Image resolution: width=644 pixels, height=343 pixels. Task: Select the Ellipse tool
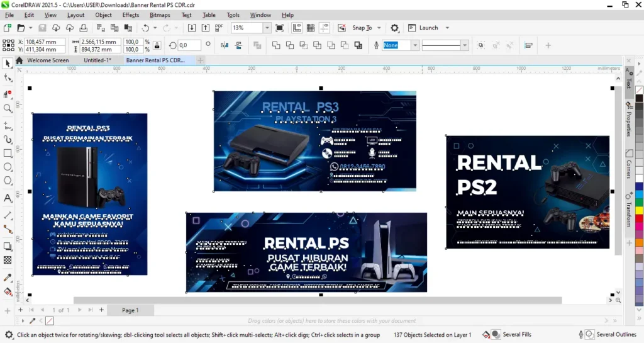coord(8,167)
